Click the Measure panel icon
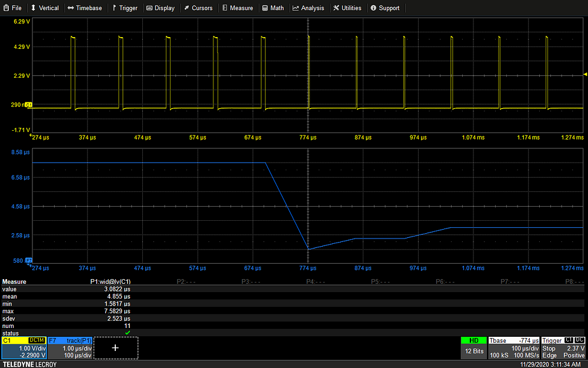Image resolution: width=588 pixels, height=368 pixels. coord(223,8)
